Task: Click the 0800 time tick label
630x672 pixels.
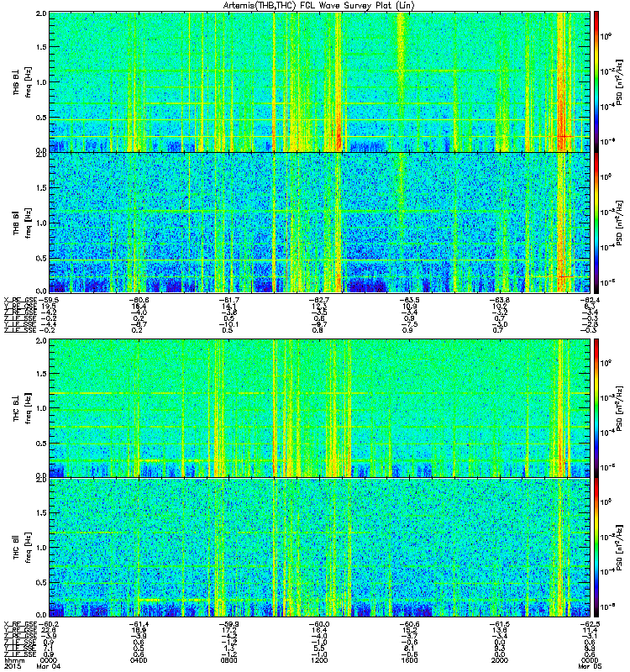Action: click(228, 660)
